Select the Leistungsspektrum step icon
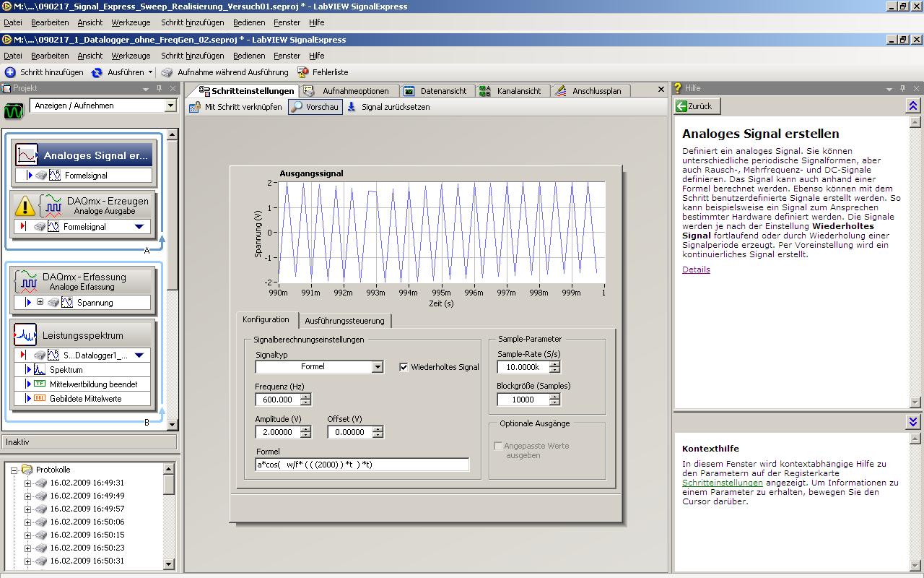924x578 pixels. tap(25, 335)
